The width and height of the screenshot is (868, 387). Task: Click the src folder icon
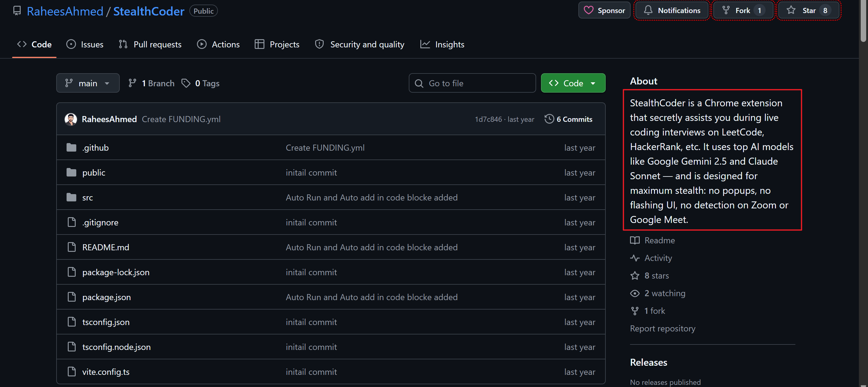coord(71,197)
